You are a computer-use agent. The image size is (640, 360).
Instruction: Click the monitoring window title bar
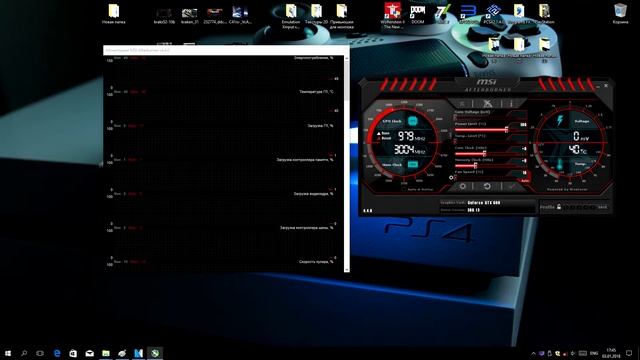coord(226,50)
